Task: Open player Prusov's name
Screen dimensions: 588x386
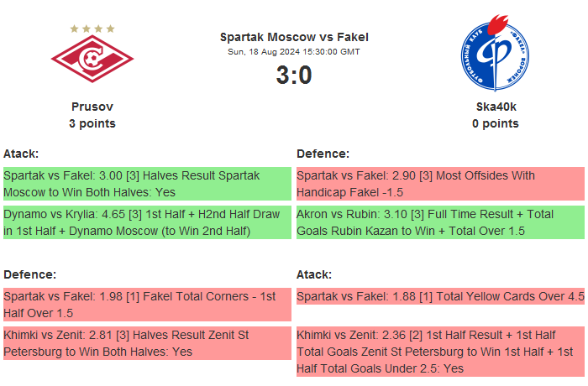Action: click(92, 107)
